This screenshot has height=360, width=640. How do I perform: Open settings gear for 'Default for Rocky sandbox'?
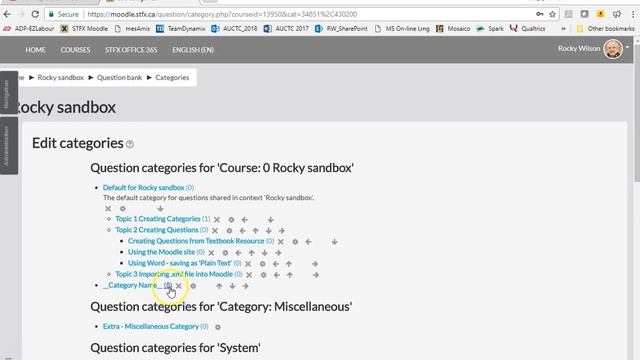[122, 209]
